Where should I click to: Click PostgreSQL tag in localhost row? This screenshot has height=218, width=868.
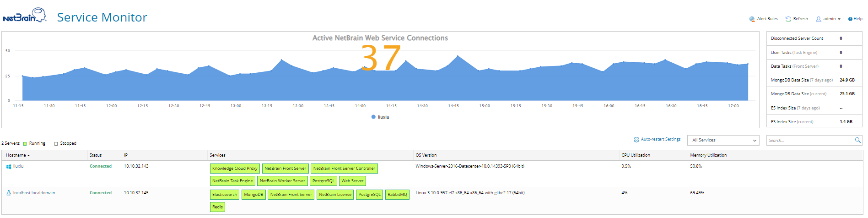click(370, 195)
